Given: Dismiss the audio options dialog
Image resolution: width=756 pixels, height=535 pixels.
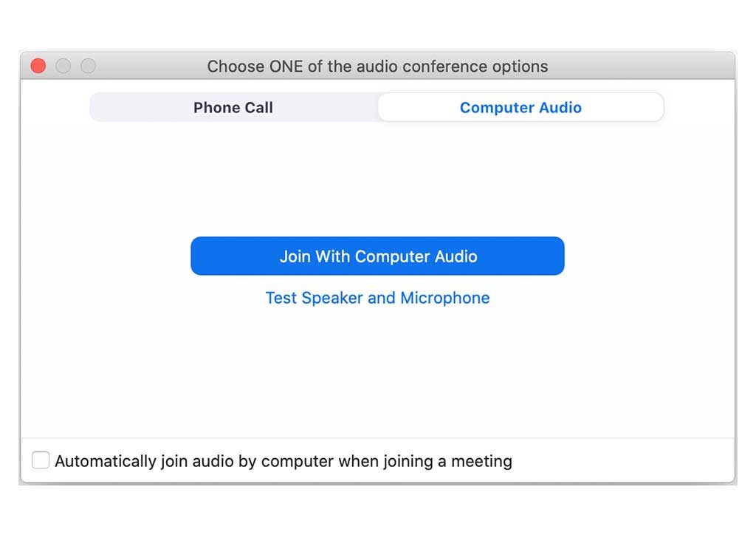Looking at the screenshot, I should tap(38, 67).
